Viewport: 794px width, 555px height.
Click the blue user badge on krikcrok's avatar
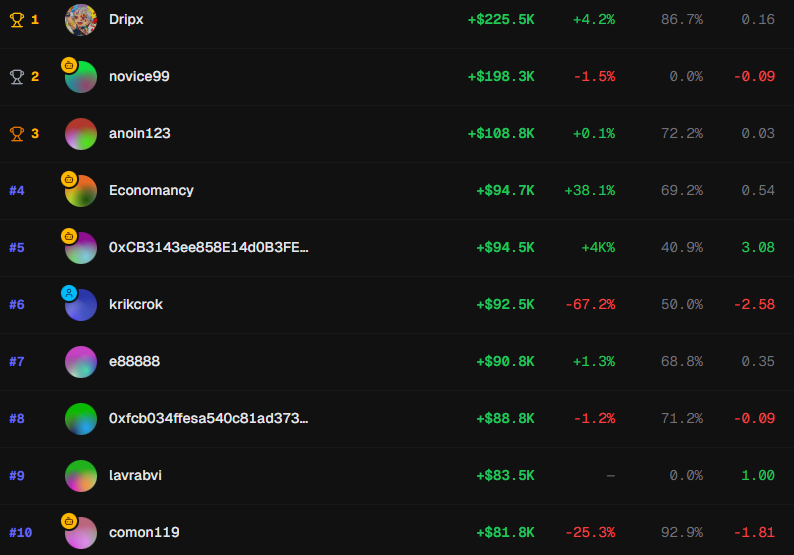[69, 293]
